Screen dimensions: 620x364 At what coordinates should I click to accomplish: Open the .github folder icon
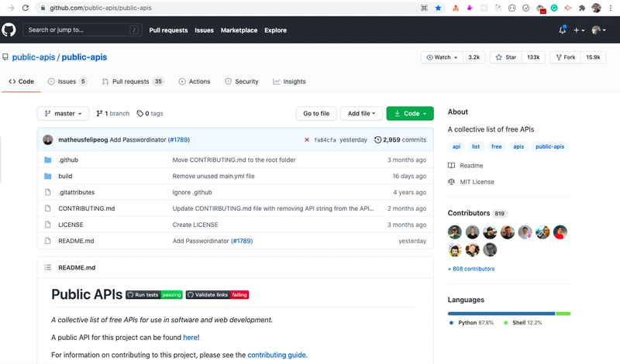(48, 160)
